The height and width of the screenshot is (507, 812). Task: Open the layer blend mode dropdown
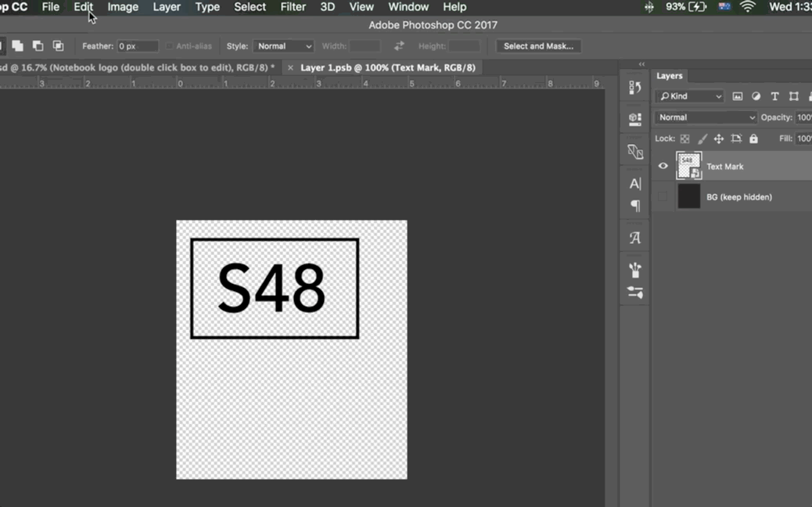(x=706, y=117)
